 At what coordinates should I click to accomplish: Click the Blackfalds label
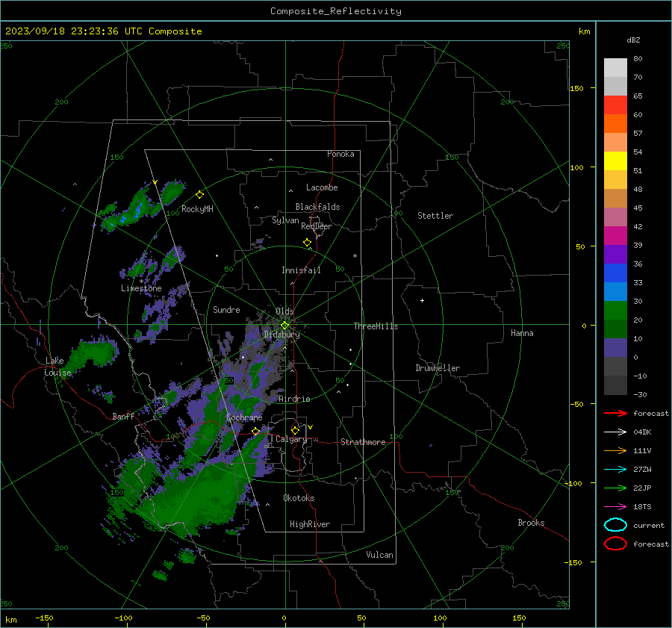(x=317, y=207)
